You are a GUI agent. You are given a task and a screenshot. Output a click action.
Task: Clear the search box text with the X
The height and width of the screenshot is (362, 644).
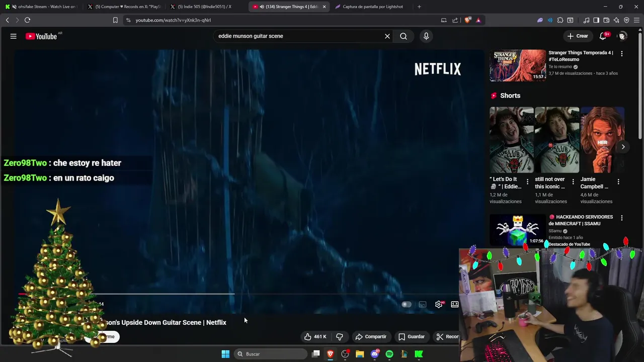(x=387, y=36)
